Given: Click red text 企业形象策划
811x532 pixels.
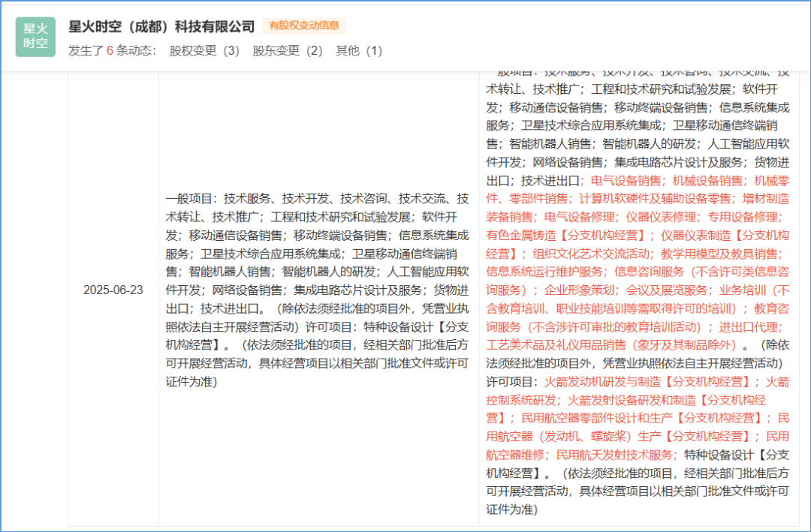Looking at the screenshot, I should pos(580,290).
